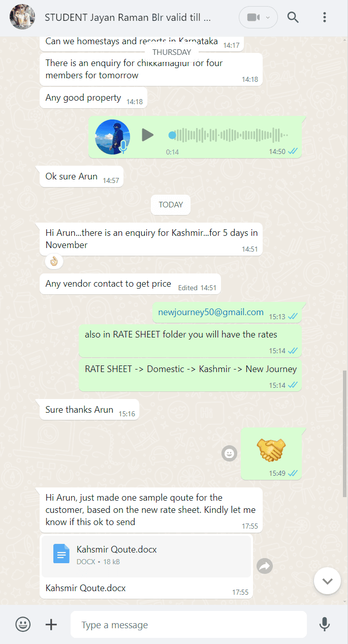React to the handshake sticker message

(x=230, y=453)
